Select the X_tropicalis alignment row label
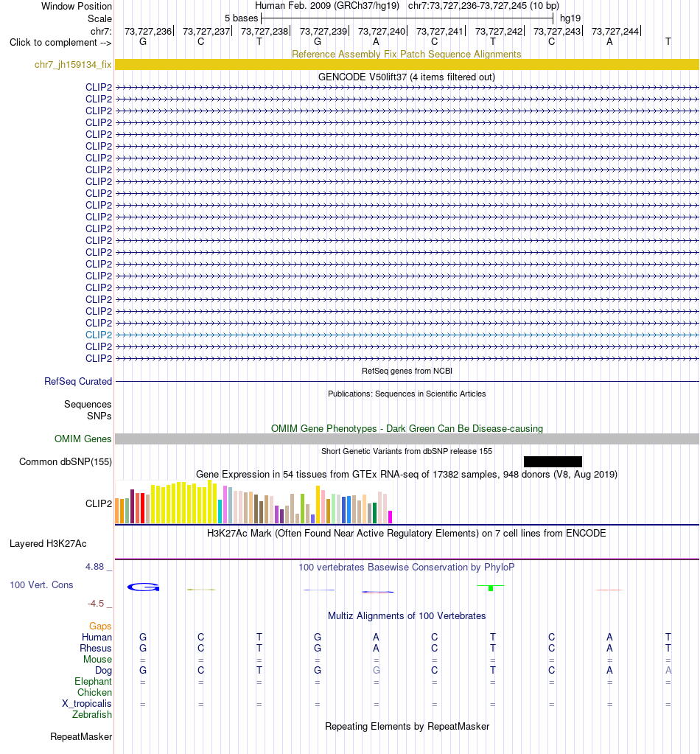This screenshot has height=754, width=700. point(86,703)
